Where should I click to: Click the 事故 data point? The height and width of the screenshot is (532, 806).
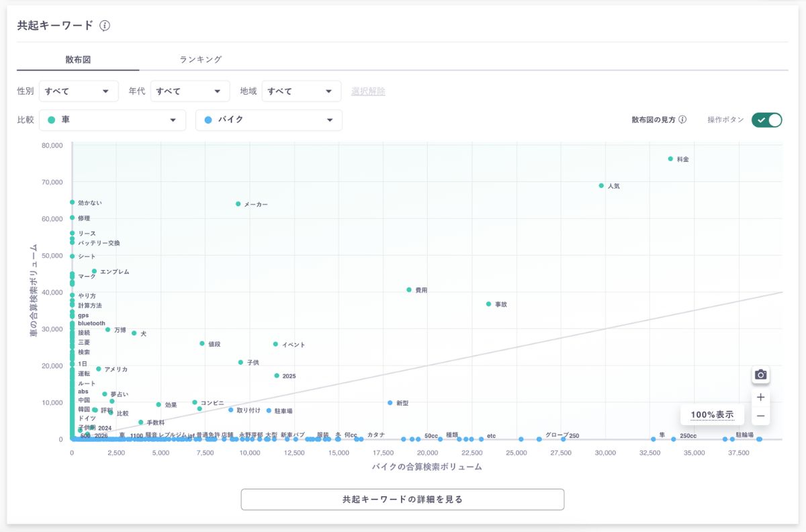[x=488, y=304]
